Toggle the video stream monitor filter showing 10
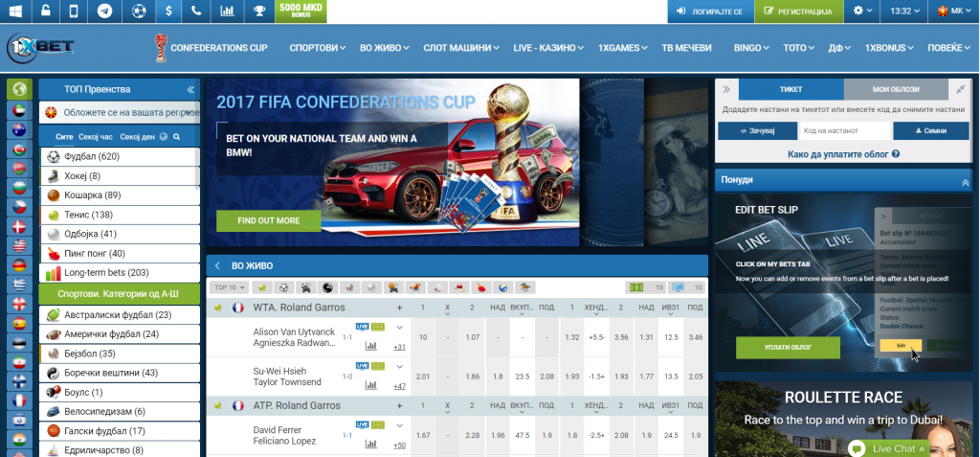This screenshot has height=457, width=980. [686, 287]
